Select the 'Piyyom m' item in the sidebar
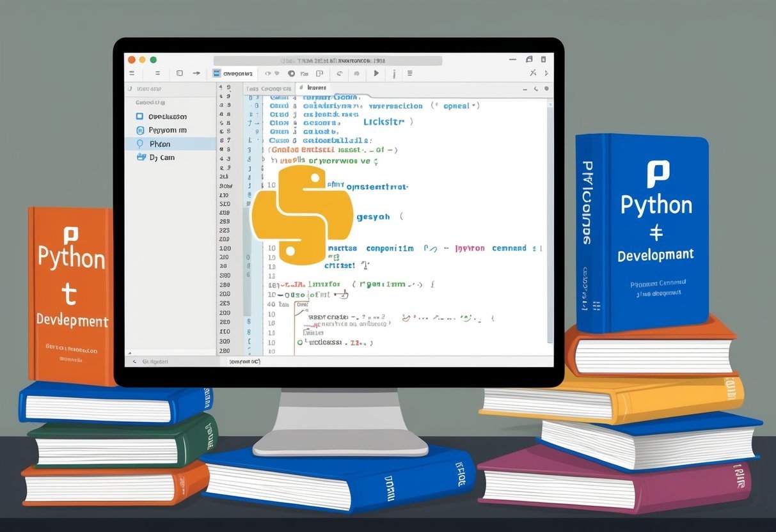 (171, 130)
